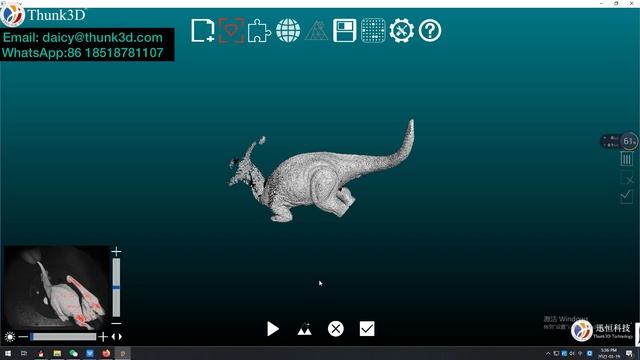
Task: Click the 61 circular indicator
Action: [x=629, y=141]
